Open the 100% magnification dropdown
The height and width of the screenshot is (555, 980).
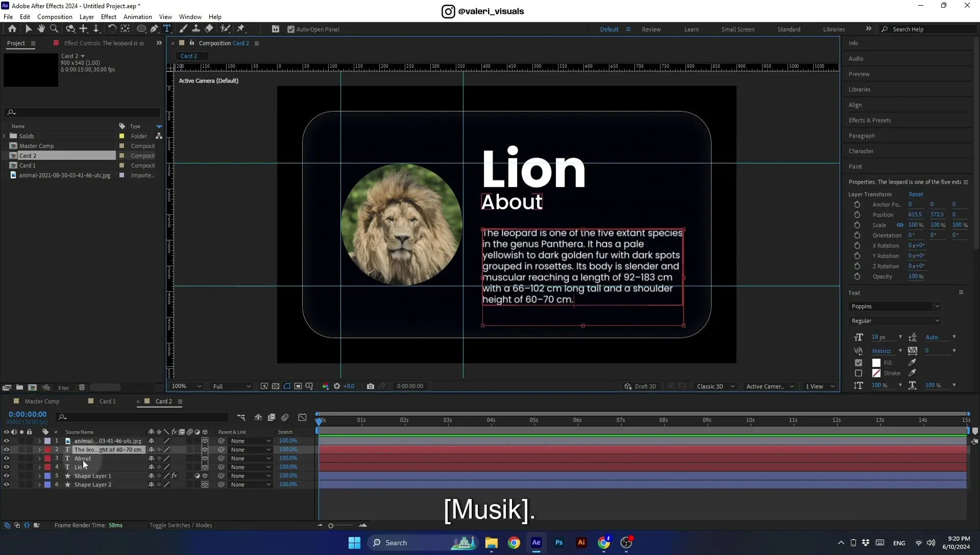(x=186, y=386)
